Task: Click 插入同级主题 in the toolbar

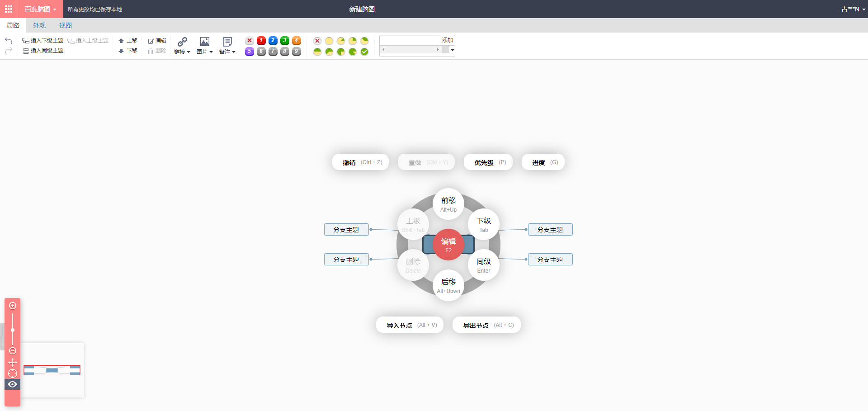Action: pyautogui.click(x=43, y=51)
